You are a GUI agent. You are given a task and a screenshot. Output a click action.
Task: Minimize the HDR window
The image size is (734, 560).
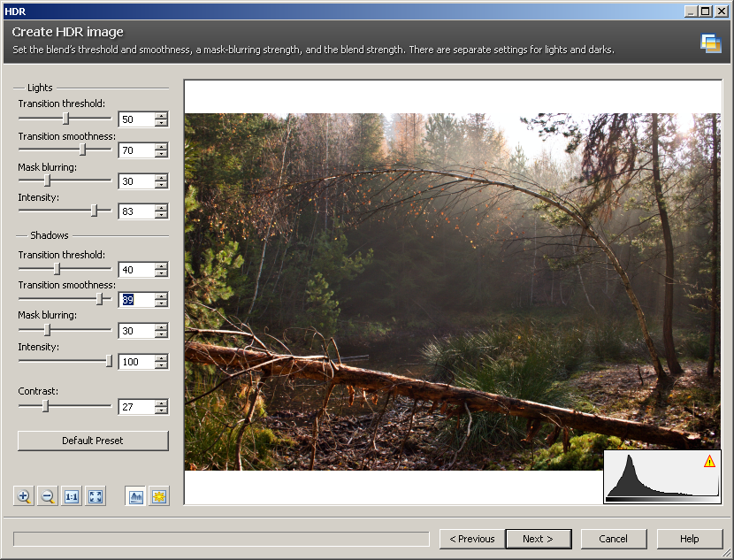point(692,12)
